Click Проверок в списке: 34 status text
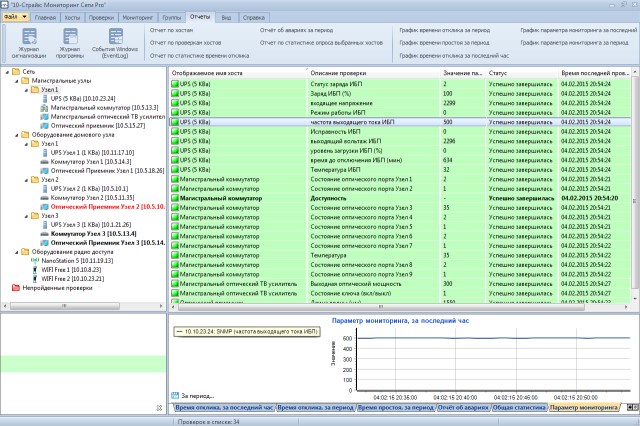The height and width of the screenshot is (426, 640). point(208,422)
